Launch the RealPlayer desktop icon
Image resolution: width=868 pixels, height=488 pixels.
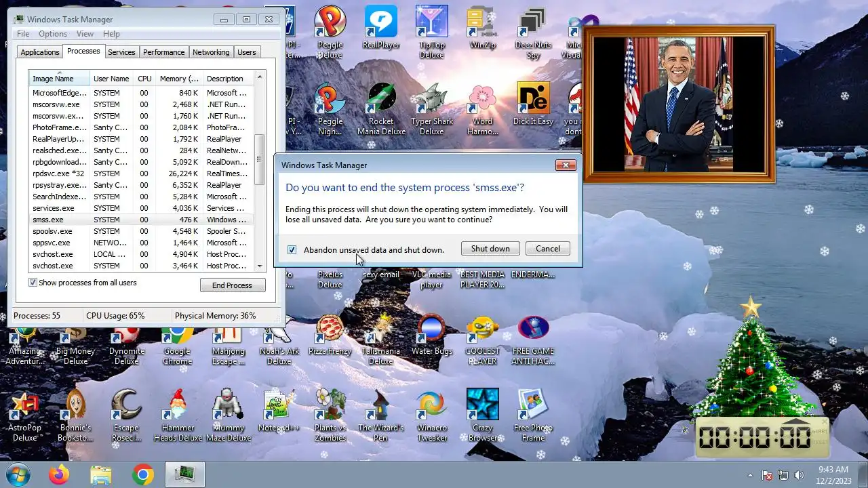pos(380,27)
